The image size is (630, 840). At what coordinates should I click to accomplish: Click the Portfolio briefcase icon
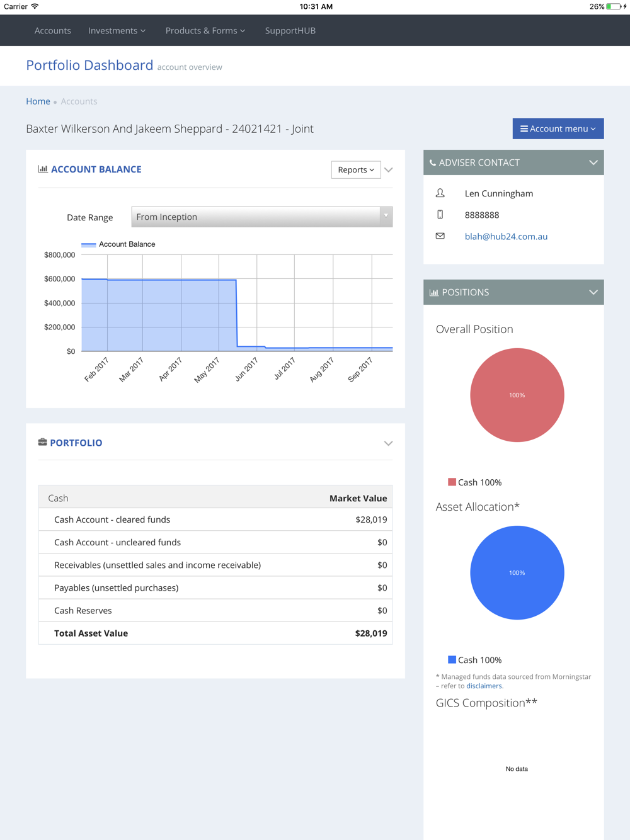pos(42,442)
